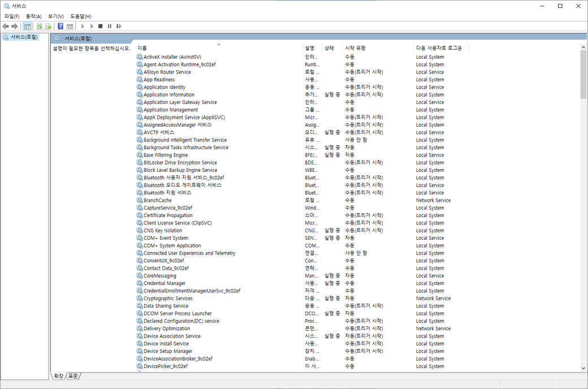Viewport: 588px width, 389px height.
Task: Open the 파일(F) menu
Action: 12,16
